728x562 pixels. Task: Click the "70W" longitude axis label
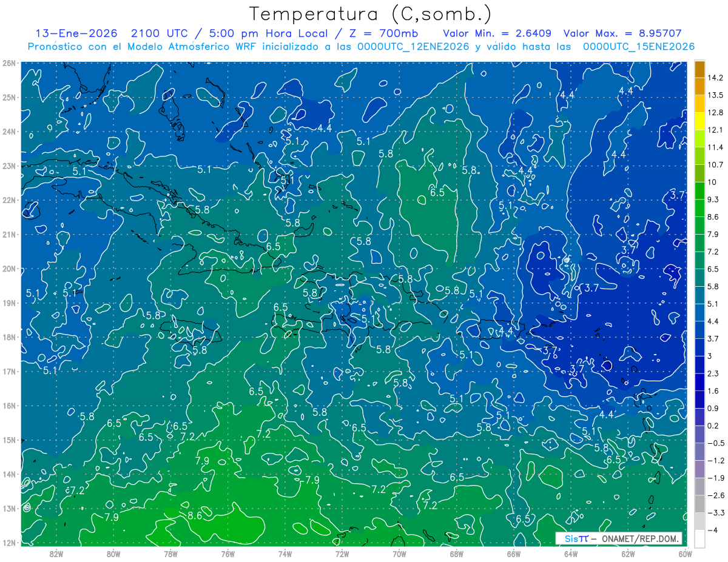[x=399, y=554]
